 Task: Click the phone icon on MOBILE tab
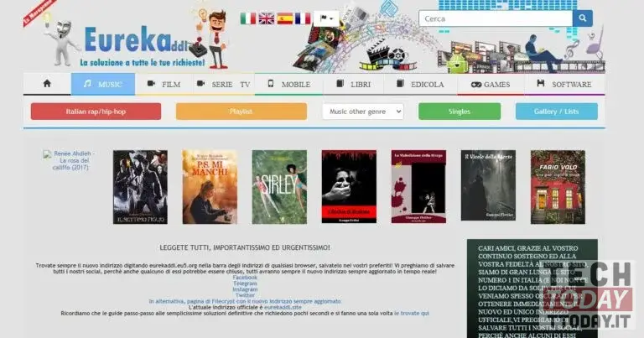271,83
